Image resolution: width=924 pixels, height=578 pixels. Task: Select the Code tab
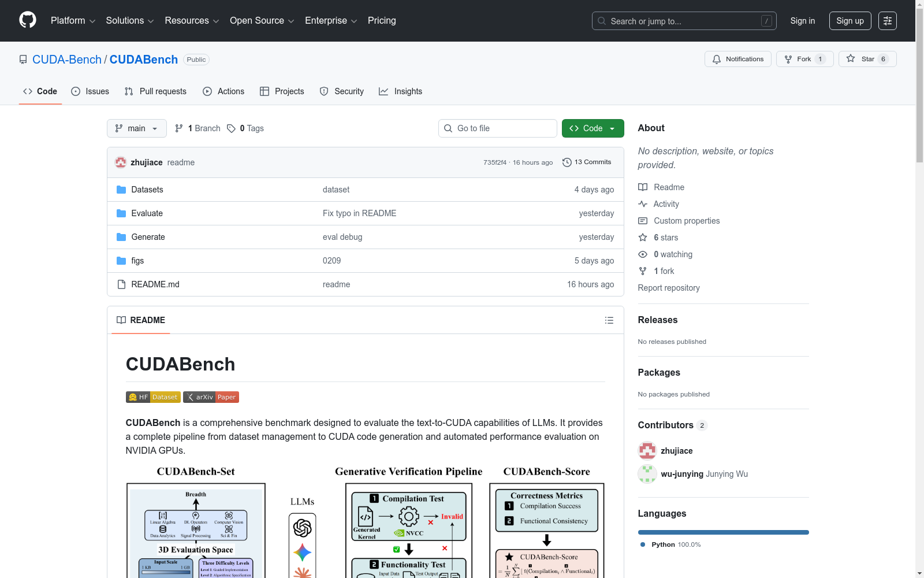pyautogui.click(x=40, y=91)
